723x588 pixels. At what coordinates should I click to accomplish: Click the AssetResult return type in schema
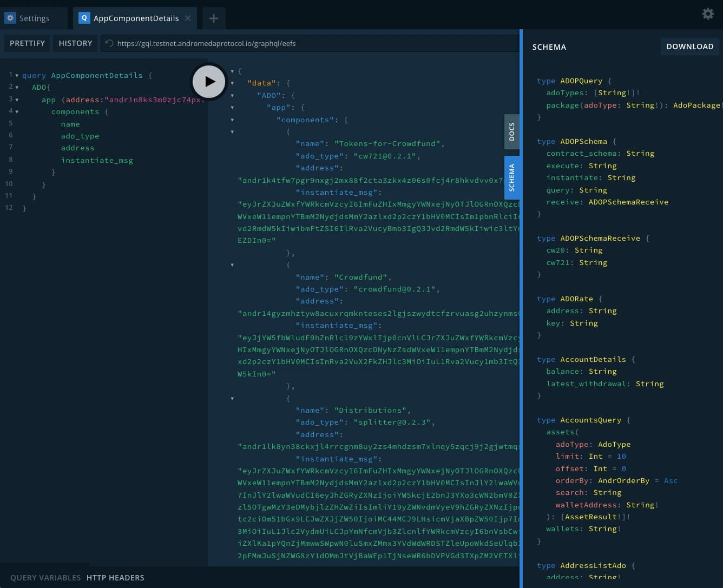click(590, 517)
